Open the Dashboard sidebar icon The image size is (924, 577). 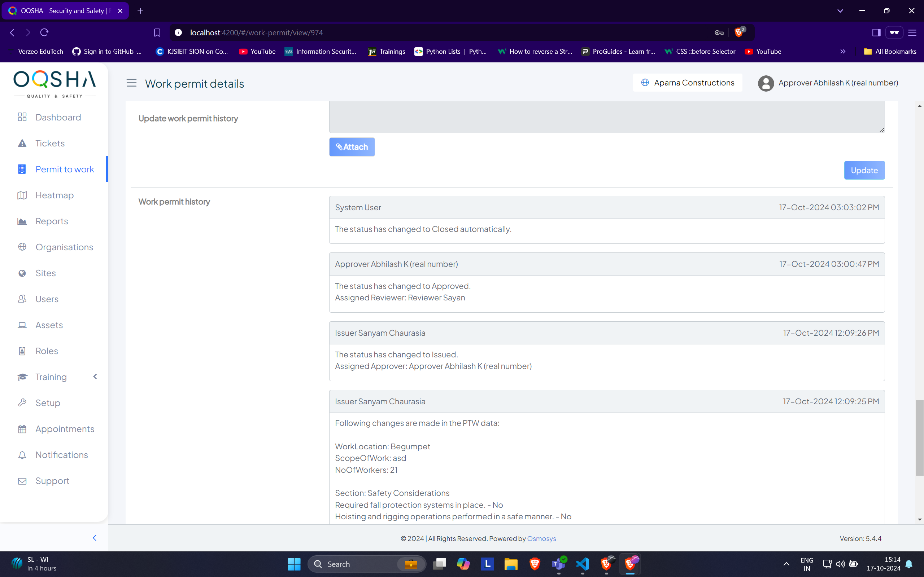(22, 117)
